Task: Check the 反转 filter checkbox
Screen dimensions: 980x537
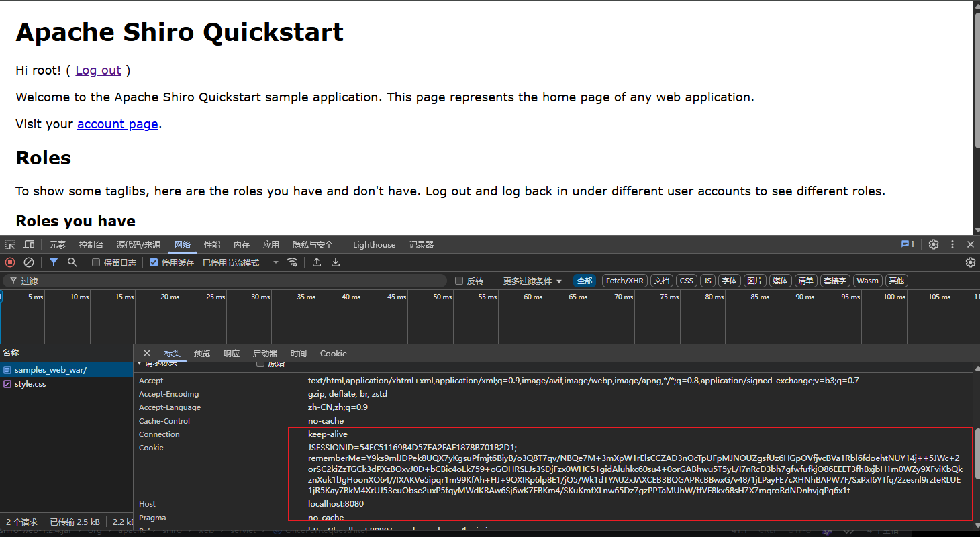Action: [x=459, y=281]
